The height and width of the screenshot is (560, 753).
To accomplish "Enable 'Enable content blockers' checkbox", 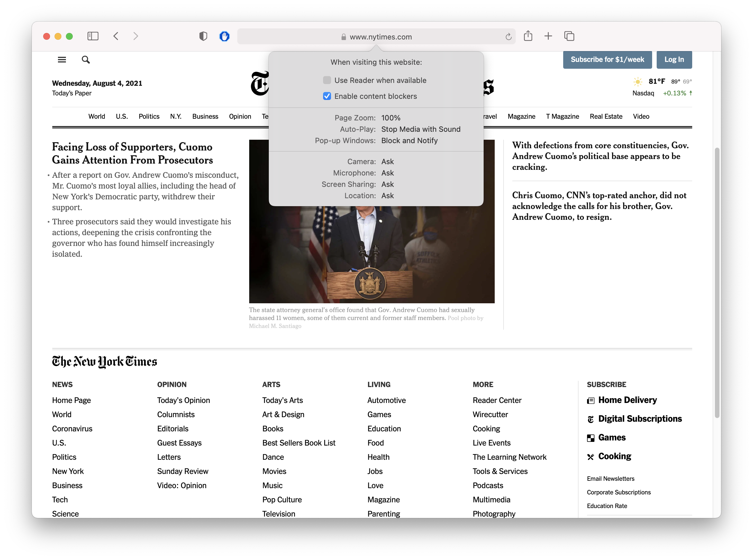I will (x=327, y=96).
